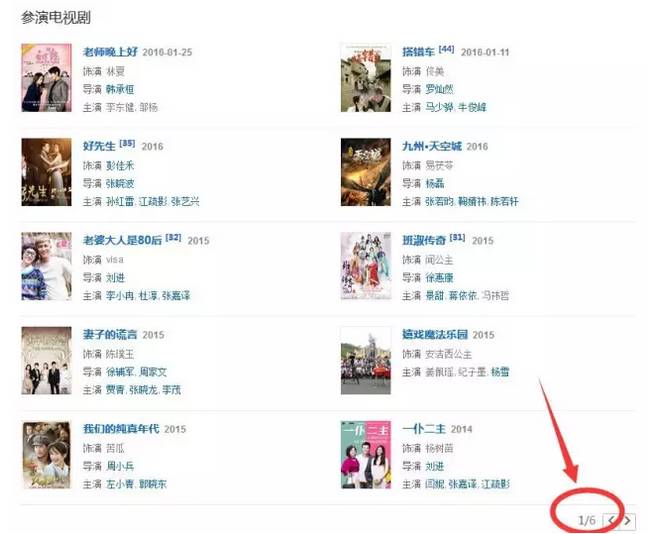Open reference 44 next to 搭错车
Screen dimensions: 658x534
[x=446, y=49]
